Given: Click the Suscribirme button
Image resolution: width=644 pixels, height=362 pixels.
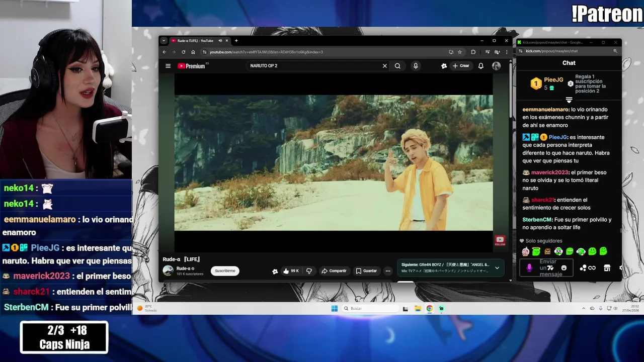Looking at the screenshot, I should [225, 271].
